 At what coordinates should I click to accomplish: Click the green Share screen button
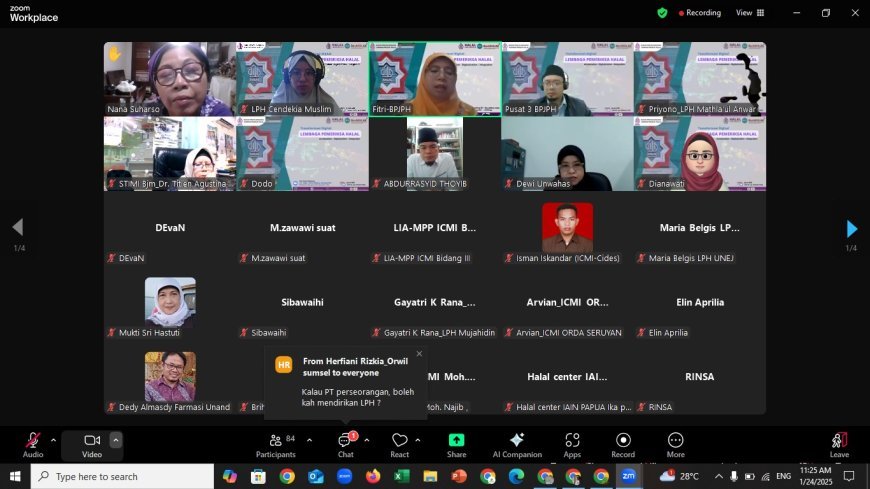coord(456,445)
